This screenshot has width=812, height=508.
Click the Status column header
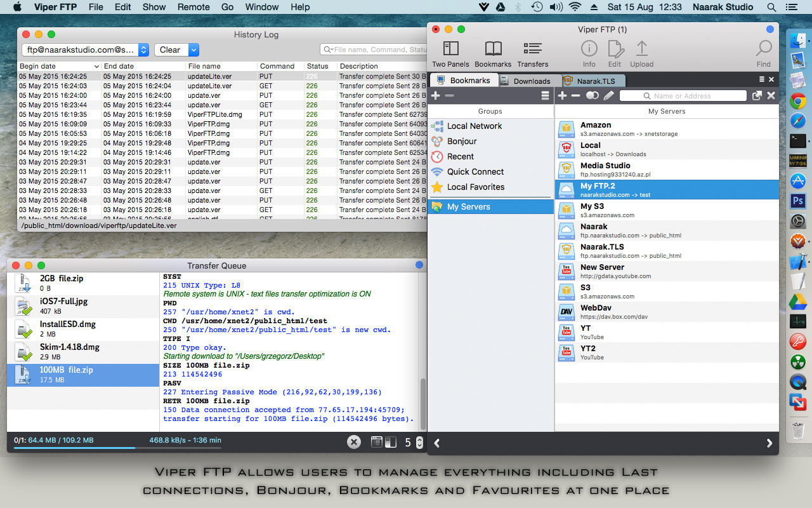point(320,66)
